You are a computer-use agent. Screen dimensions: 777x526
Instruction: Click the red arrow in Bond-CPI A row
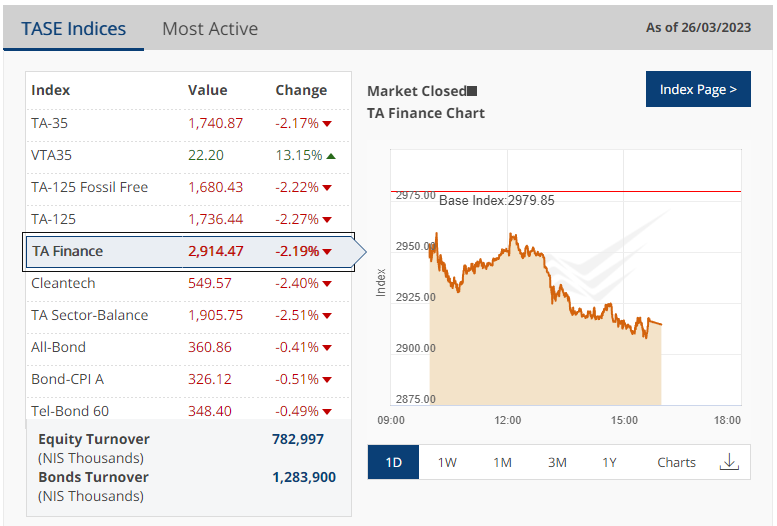click(x=327, y=380)
